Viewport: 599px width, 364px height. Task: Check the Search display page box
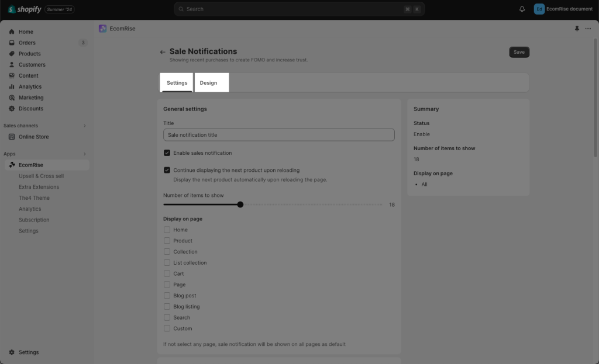167,317
